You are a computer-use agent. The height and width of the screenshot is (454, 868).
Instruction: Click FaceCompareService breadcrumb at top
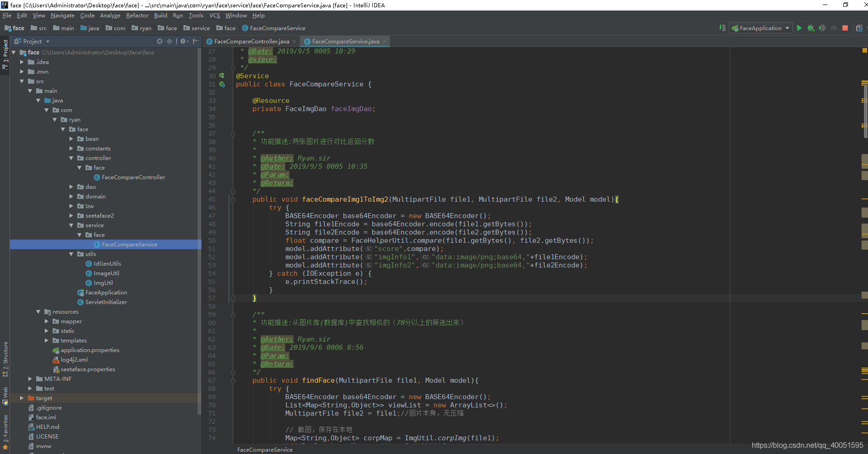[277, 28]
